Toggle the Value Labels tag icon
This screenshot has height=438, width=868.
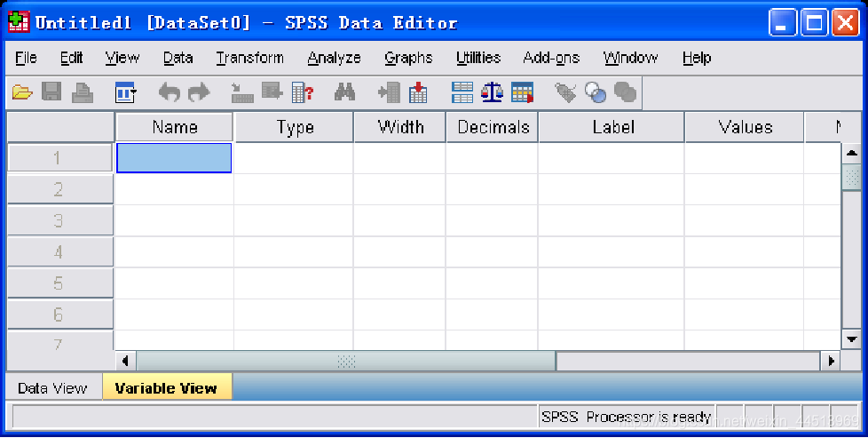point(565,92)
